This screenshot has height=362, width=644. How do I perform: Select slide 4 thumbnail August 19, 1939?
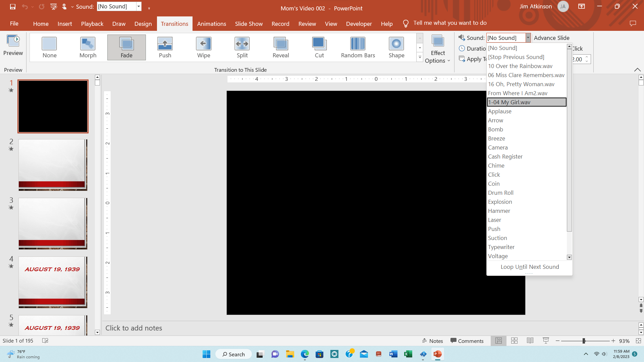click(x=53, y=282)
